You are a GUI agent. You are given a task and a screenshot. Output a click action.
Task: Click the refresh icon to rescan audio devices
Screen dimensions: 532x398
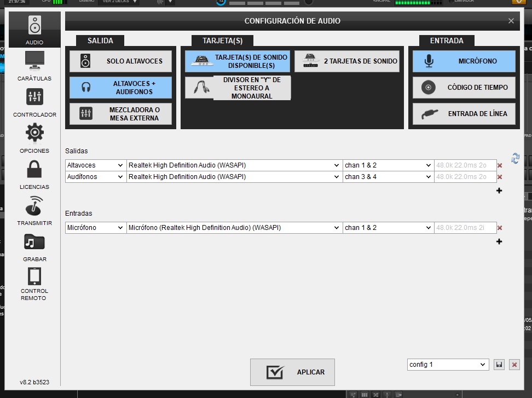click(514, 159)
